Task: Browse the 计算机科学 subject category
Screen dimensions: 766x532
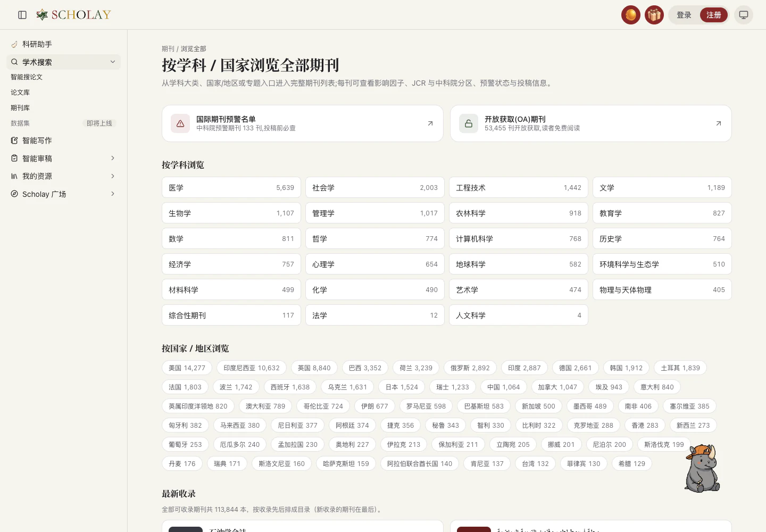Action: 519,239
